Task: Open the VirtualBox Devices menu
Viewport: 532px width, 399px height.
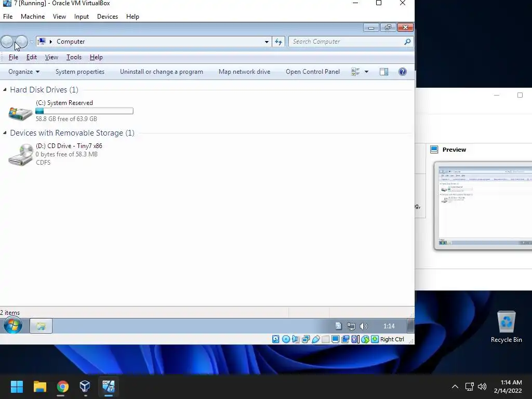Action: click(x=108, y=17)
